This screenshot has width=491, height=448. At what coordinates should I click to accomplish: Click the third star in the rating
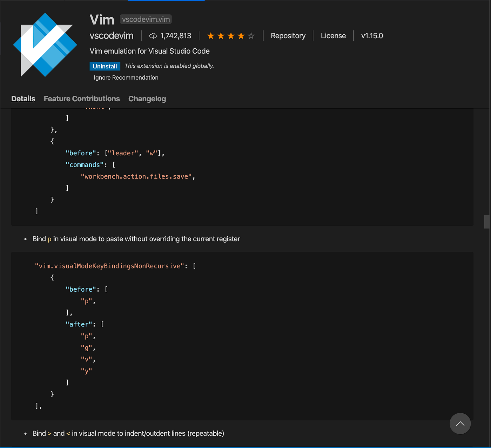point(230,35)
